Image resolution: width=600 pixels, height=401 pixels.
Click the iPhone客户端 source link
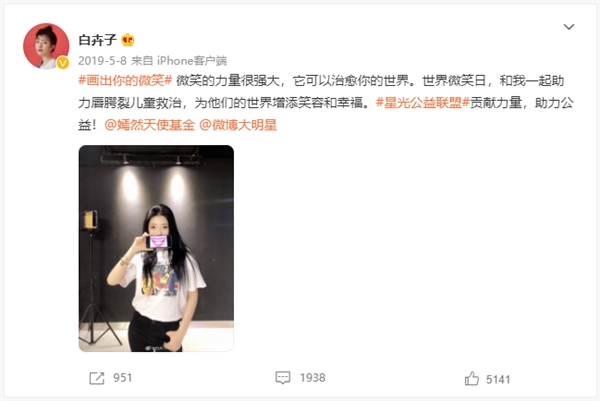click(x=192, y=60)
